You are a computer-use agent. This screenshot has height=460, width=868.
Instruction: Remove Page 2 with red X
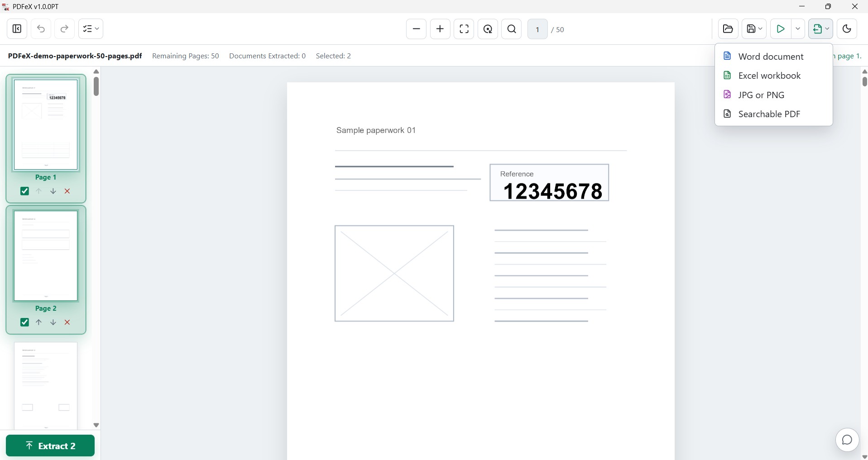[67, 322]
